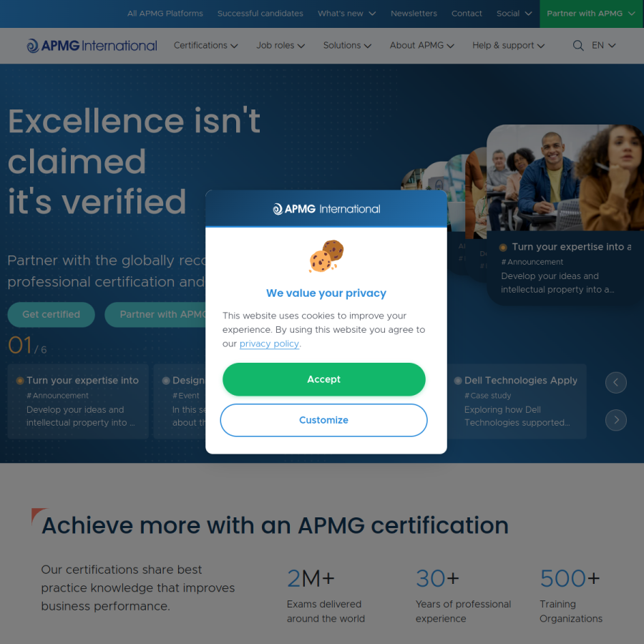Go to next slide arrow button

tap(615, 420)
